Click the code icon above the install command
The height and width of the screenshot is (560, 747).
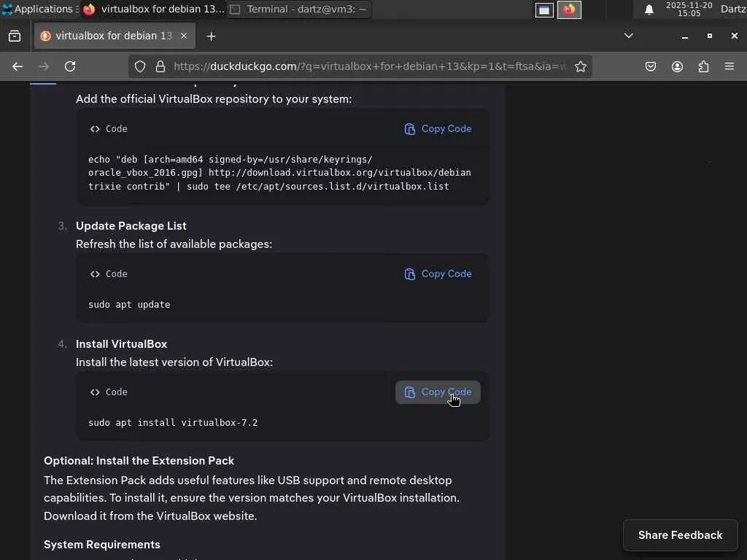pyautogui.click(x=95, y=392)
